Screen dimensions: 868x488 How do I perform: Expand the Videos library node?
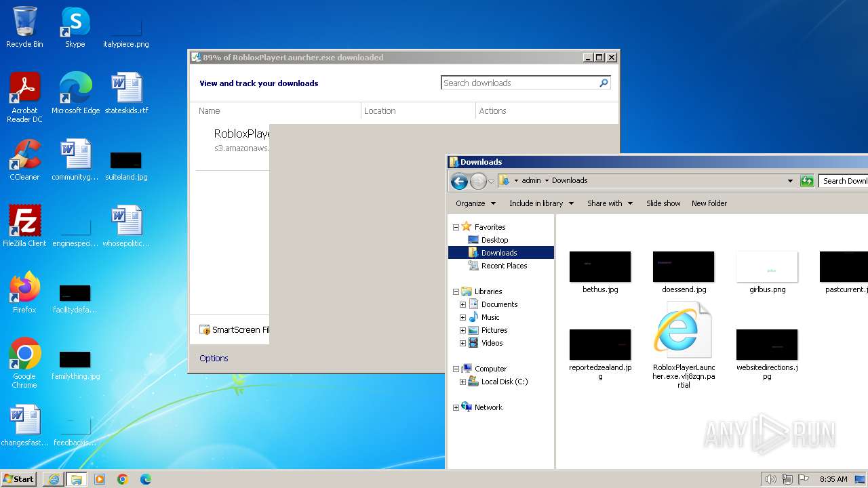point(463,343)
